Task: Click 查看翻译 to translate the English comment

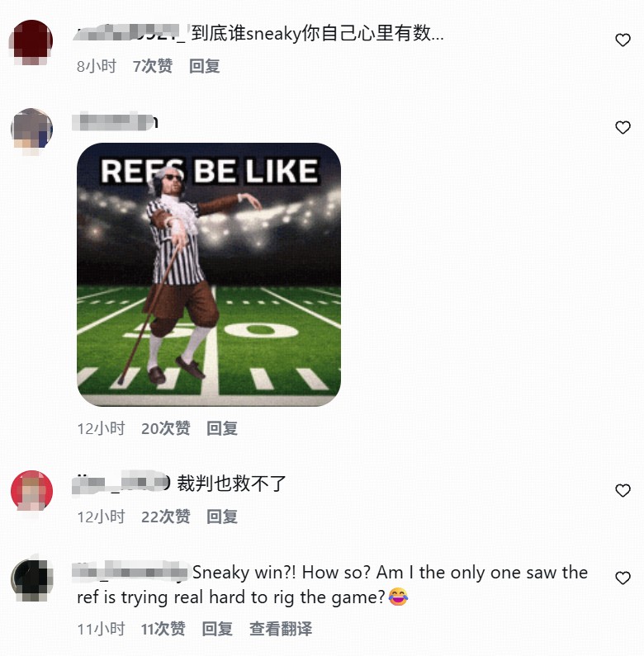Action: tap(281, 629)
